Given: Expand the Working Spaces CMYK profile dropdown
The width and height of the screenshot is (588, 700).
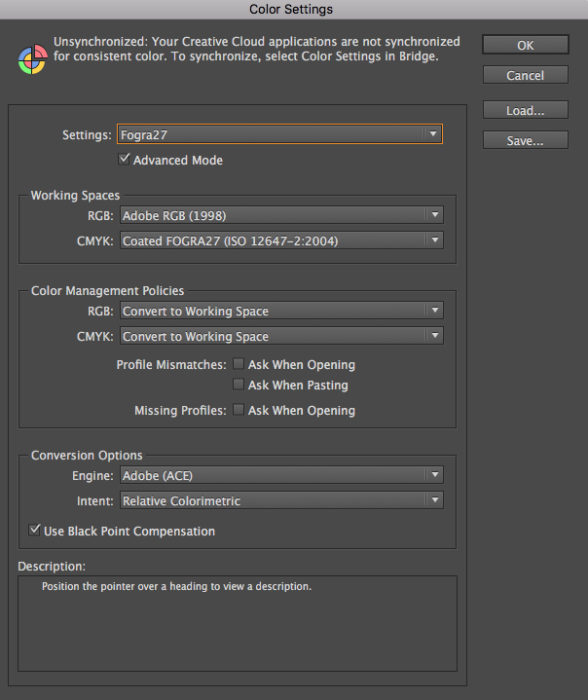Looking at the screenshot, I should coord(280,240).
